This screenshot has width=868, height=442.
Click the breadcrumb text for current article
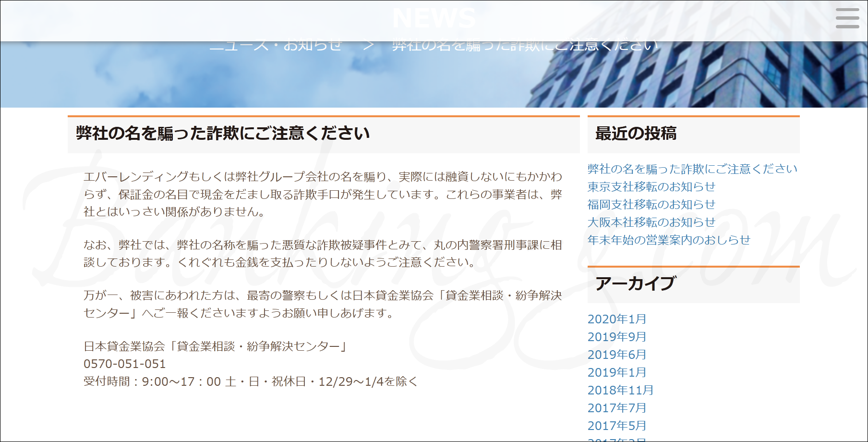[525, 45]
